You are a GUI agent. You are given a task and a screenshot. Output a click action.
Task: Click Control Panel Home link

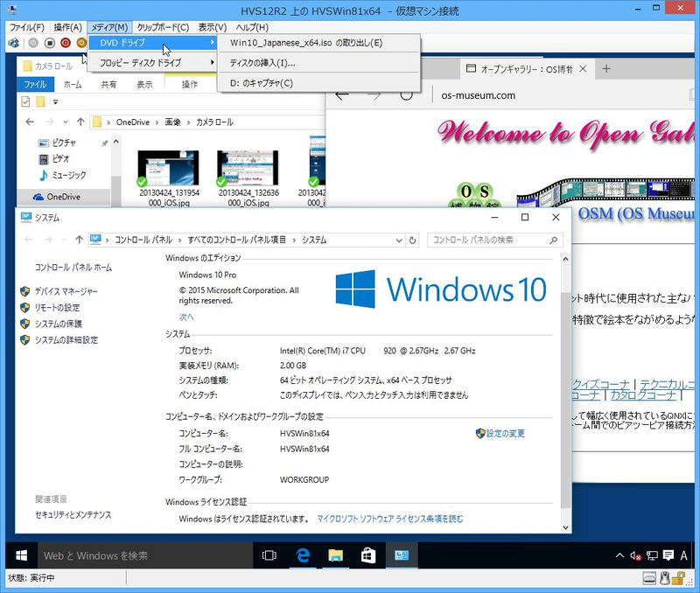click(73, 268)
